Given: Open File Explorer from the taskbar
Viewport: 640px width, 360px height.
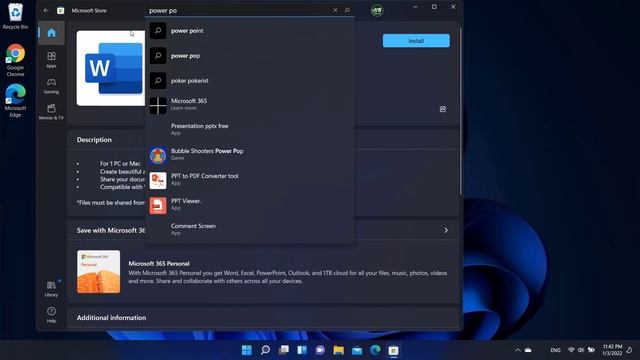Looking at the screenshot, I should tap(338, 350).
